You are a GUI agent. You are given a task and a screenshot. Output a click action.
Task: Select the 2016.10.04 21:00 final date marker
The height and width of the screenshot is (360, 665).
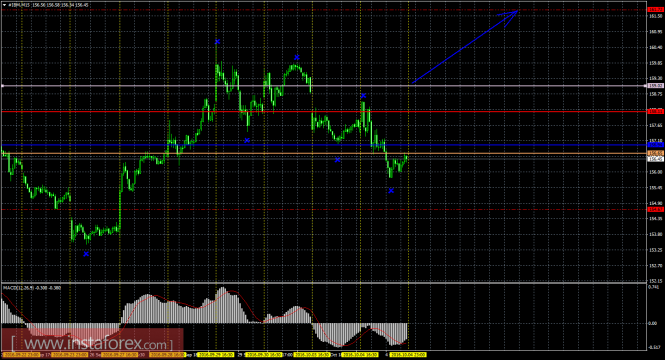(408, 354)
